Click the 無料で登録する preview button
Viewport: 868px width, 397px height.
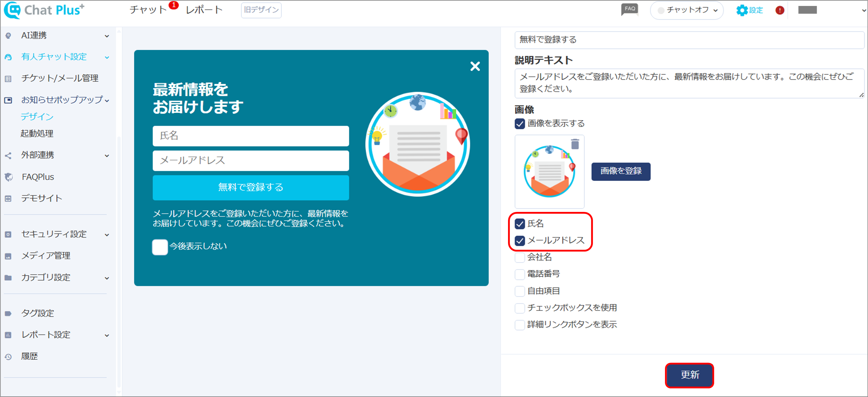tap(251, 187)
